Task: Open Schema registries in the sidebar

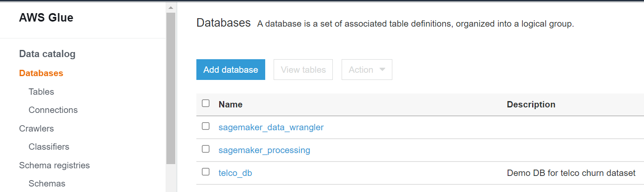Action: [x=54, y=165]
